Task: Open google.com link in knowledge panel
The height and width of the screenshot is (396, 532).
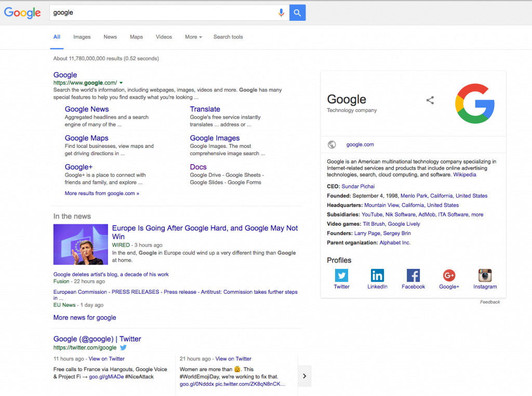Action: tap(360, 145)
